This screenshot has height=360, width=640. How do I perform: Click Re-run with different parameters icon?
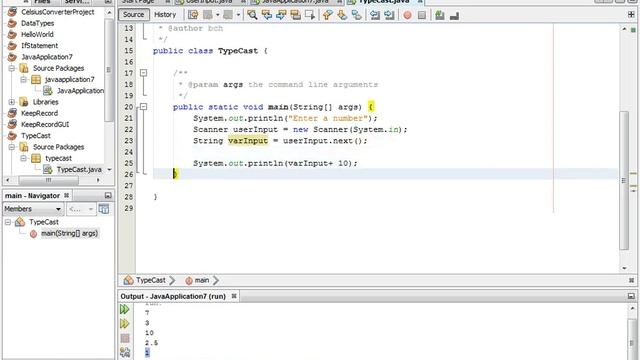click(125, 324)
